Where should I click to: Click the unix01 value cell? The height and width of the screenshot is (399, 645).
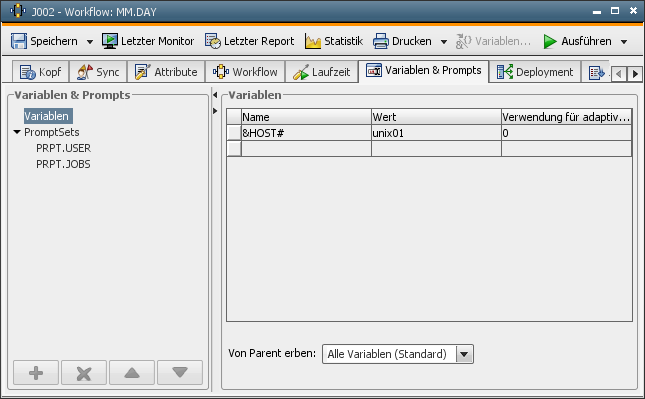(x=436, y=133)
